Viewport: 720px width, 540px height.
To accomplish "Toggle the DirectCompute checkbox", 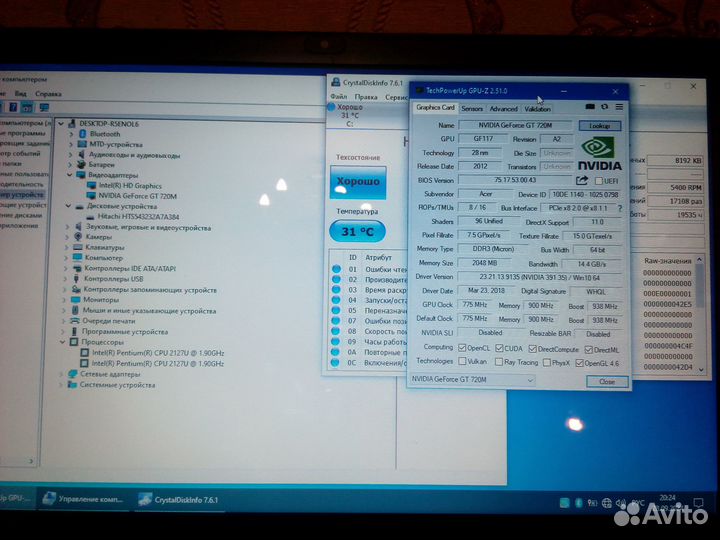I will coord(533,349).
